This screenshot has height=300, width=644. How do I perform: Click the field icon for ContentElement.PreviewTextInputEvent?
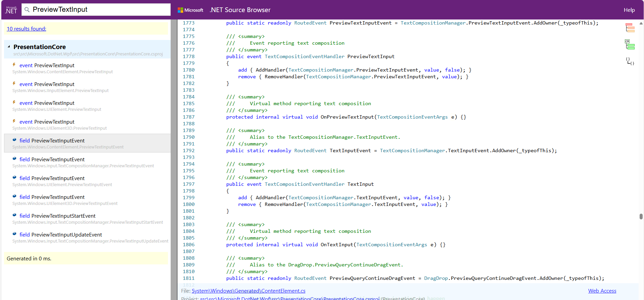[x=14, y=140]
